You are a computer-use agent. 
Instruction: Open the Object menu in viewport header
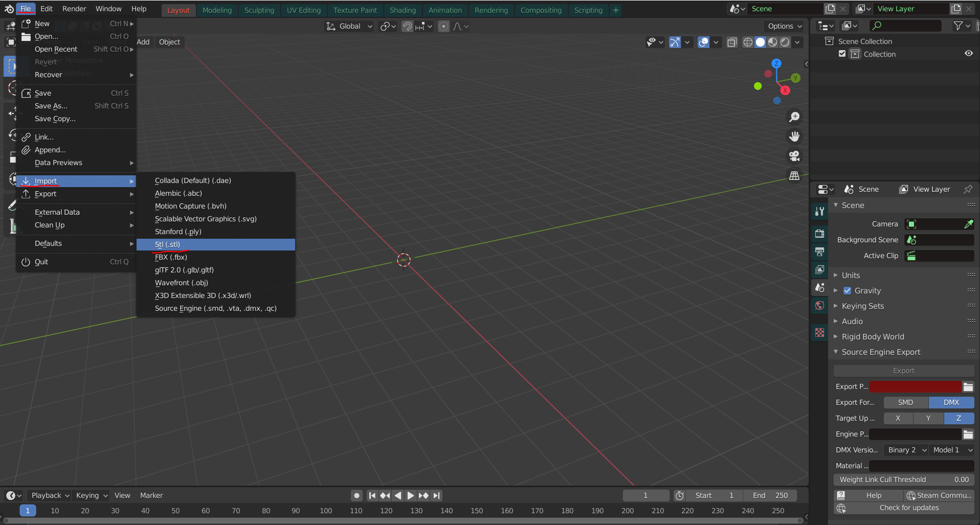click(x=169, y=42)
